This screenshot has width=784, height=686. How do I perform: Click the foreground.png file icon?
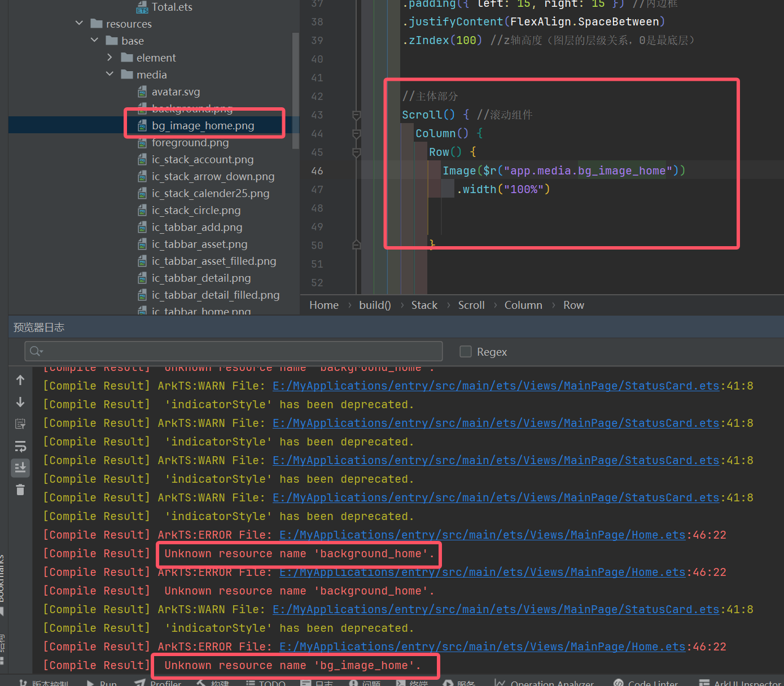142,142
